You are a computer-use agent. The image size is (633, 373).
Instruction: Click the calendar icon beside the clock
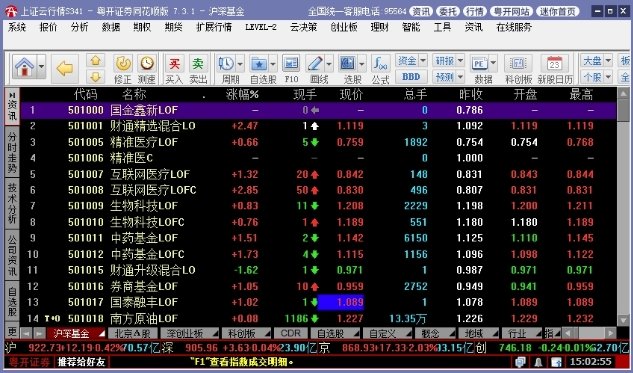coord(556,362)
